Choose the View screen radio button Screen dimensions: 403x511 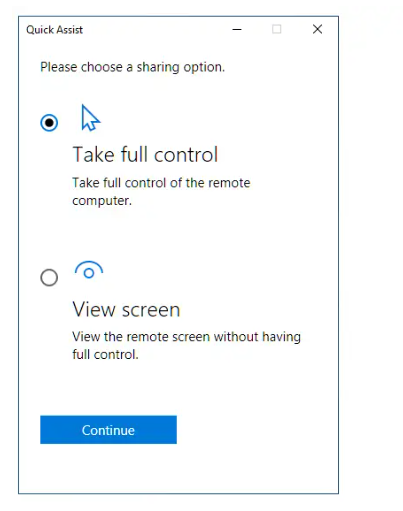49,277
